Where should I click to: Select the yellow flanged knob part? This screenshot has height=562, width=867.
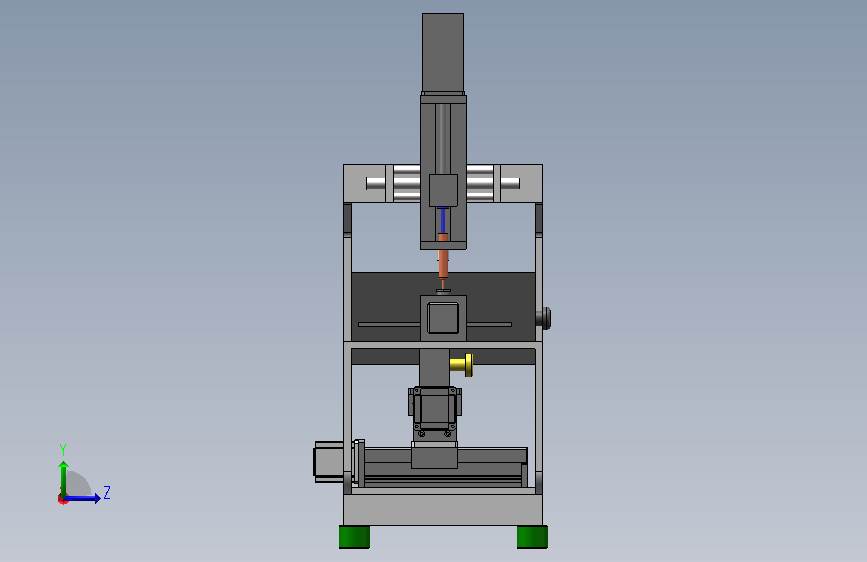pos(462,365)
